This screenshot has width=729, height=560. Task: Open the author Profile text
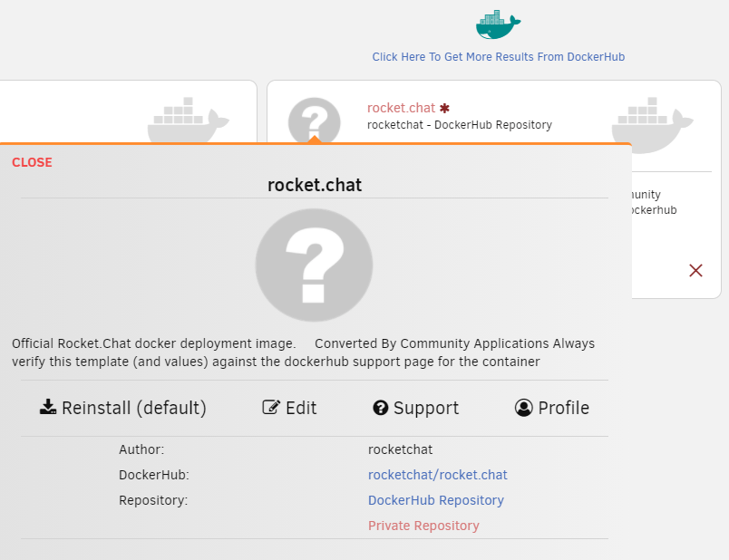[x=563, y=408]
